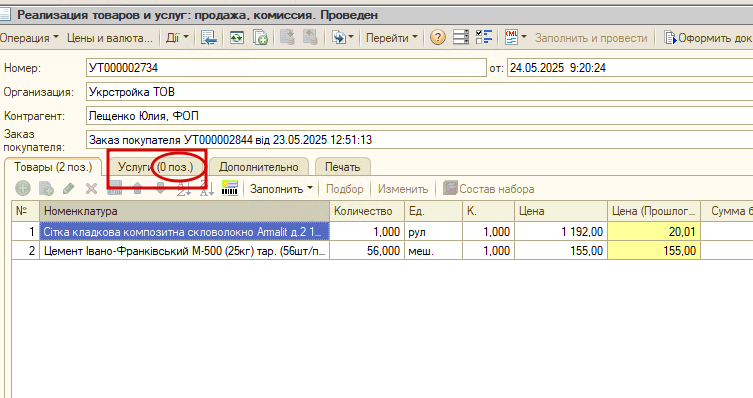The width and height of the screenshot is (753, 398).
Task: Click the delete row X icon
Action: pos(91,189)
